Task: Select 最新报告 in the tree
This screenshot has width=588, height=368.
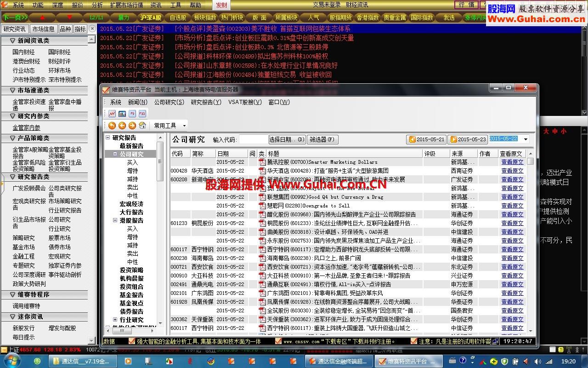Action: point(131,146)
